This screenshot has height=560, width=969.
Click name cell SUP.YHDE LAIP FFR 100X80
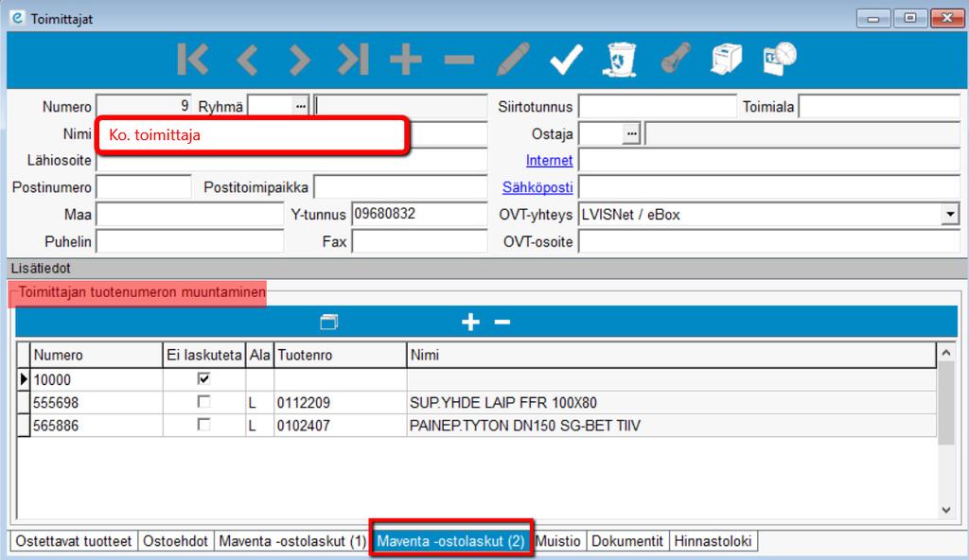[671, 403]
